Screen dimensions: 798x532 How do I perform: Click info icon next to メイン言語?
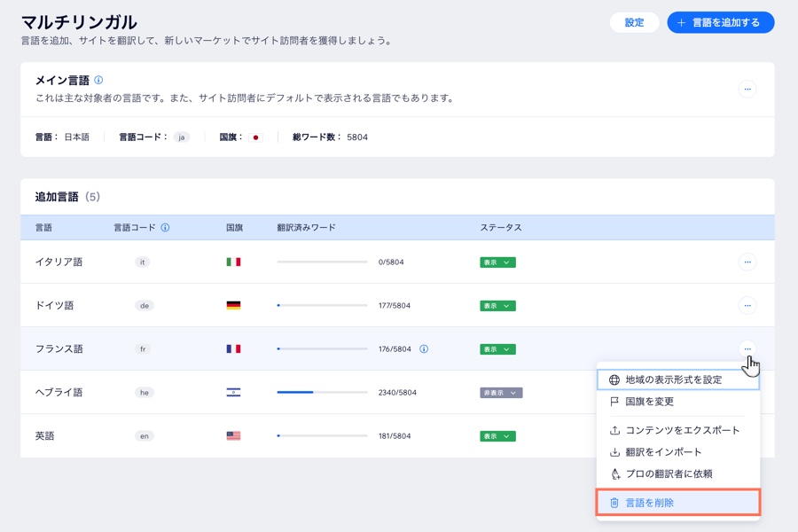(x=98, y=80)
